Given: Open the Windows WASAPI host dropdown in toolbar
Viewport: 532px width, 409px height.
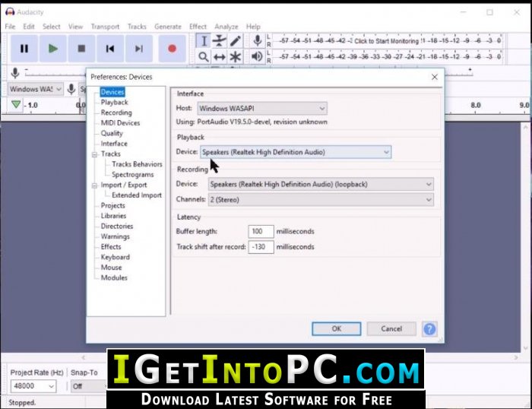Looking at the screenshot, I should click(x=35, y=89).
